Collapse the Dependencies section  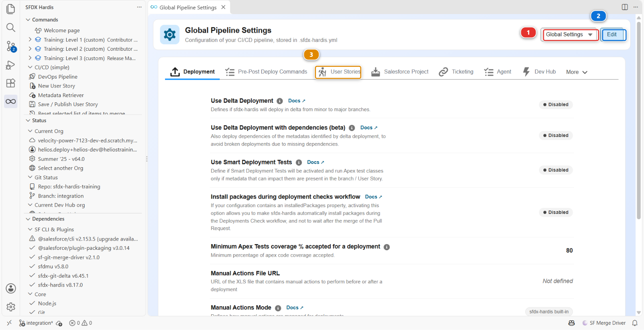click(28, 219)
